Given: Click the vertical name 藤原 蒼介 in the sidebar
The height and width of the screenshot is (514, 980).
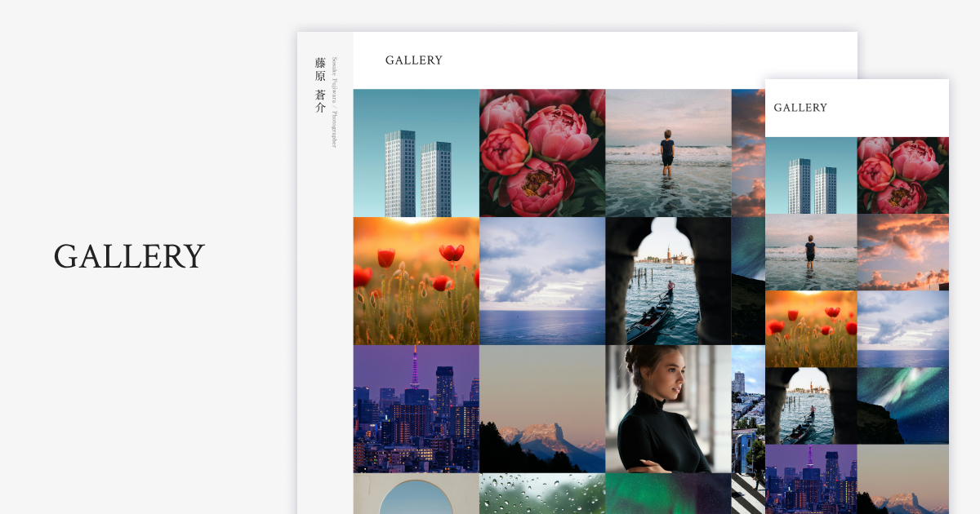Looking at the screenshot, I should click(320, 85).
